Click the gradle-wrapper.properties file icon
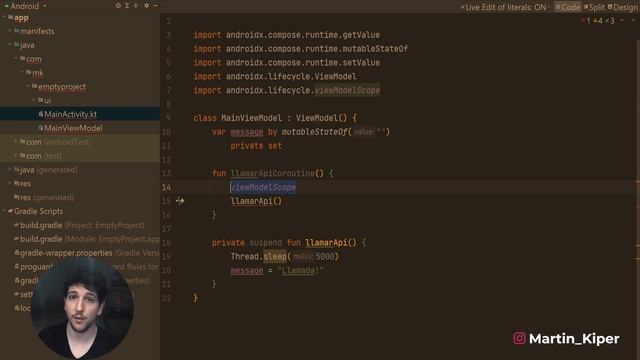The image size is (640, 360). pyautogui.click(x=17, y=253)
